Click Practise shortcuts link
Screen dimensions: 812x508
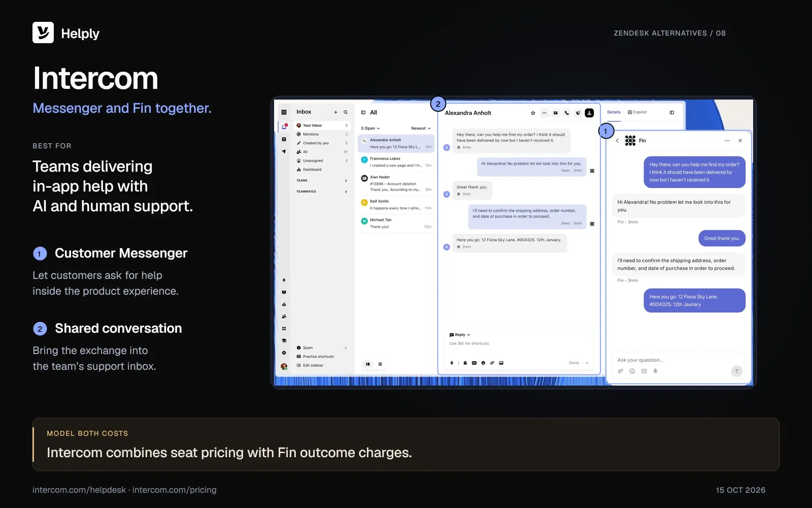pyautogui.click(x=316, y=357)
